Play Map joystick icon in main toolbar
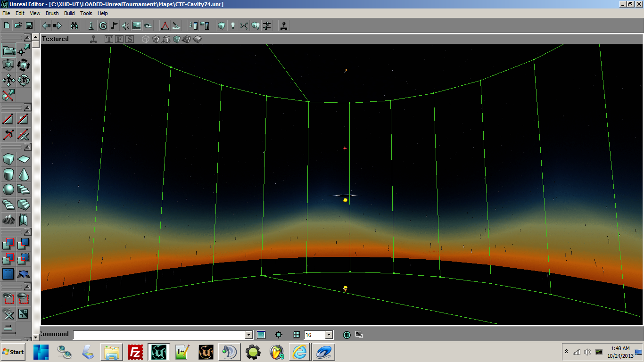 coord(284,25)
